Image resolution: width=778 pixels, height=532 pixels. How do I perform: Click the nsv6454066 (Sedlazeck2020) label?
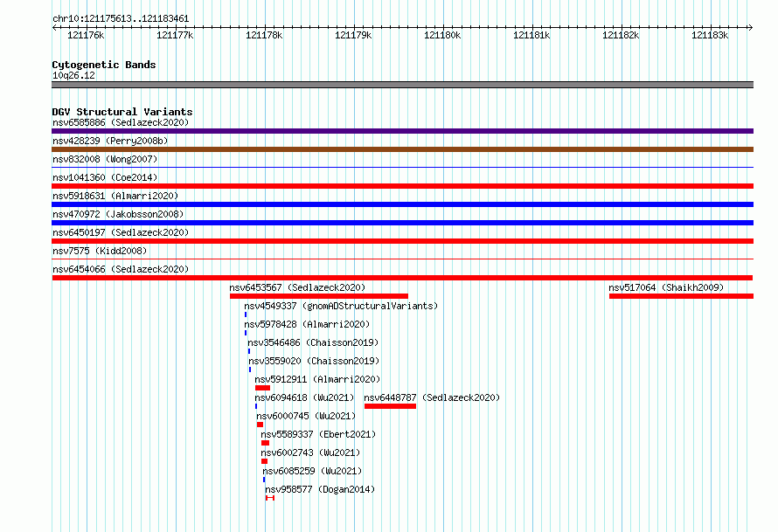tap(121, 269)
